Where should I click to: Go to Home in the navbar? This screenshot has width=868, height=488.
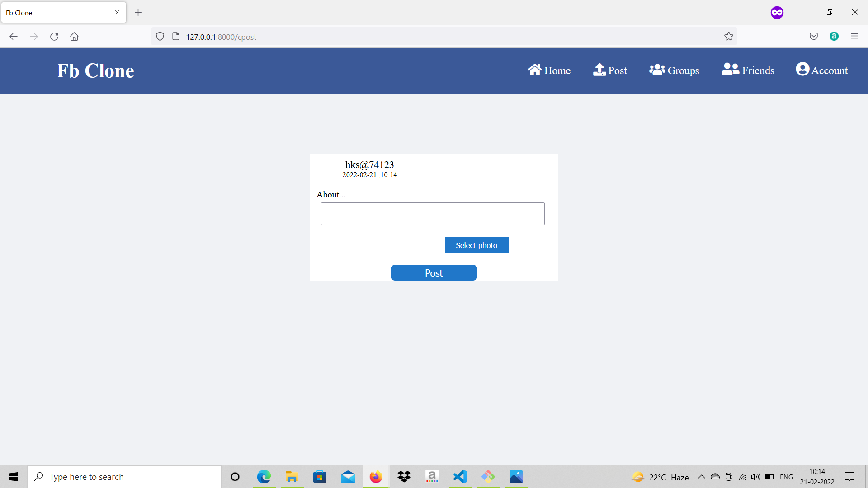click(x=549, y=70)
